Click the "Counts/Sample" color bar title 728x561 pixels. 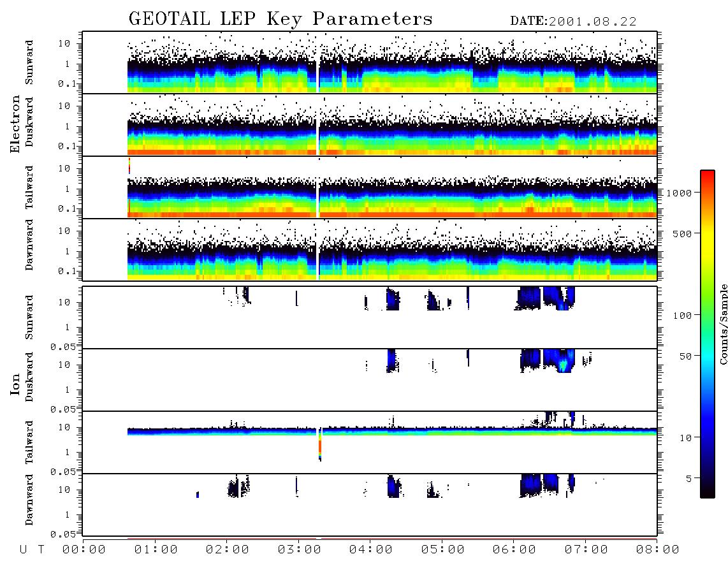click(x=723, y=324)
